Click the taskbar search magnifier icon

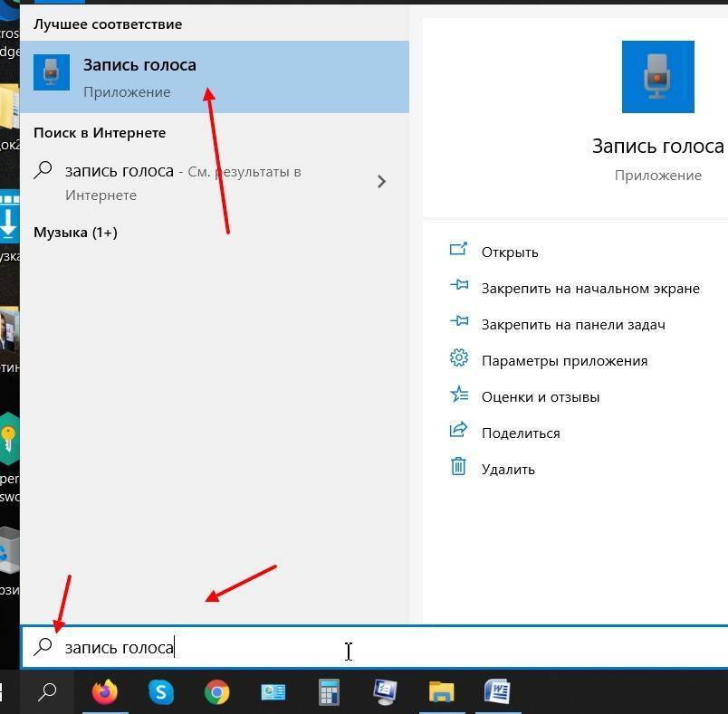pyautogui.click(x=47, y=692)
